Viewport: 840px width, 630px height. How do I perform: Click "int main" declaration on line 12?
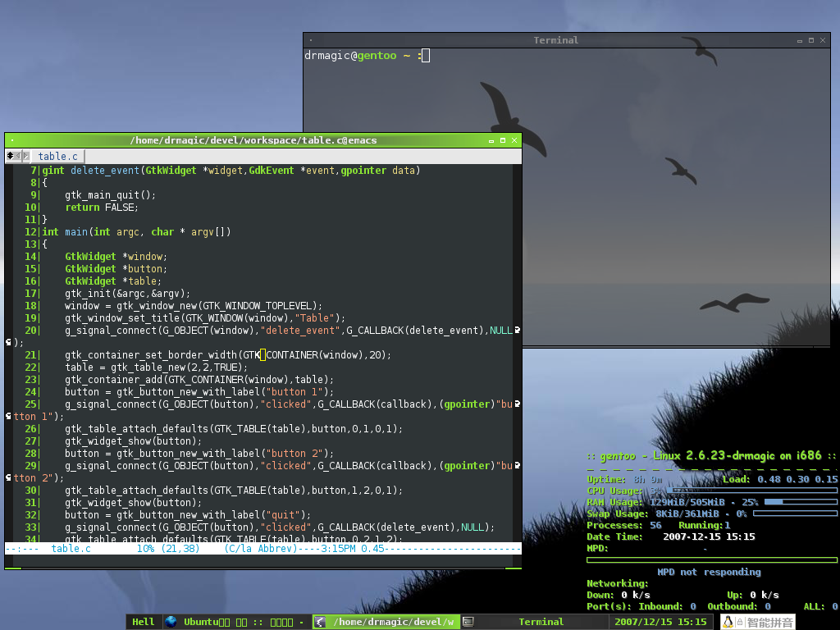65,232
